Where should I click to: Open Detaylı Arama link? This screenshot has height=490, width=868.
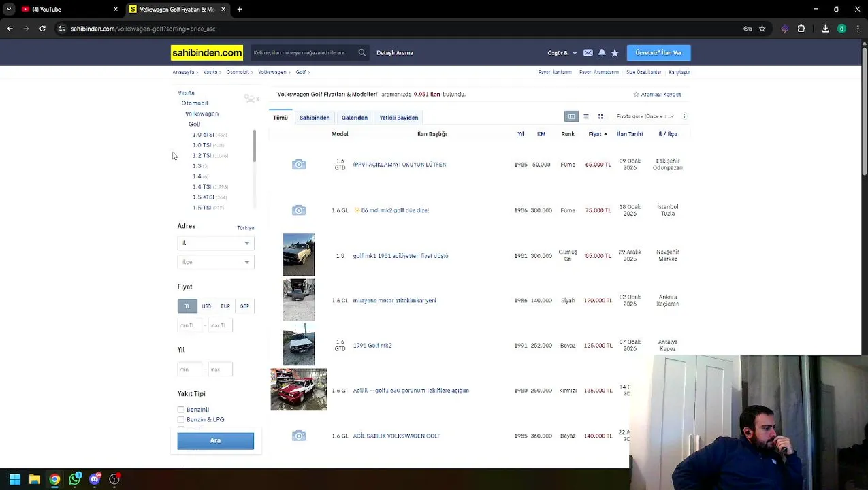point(395,52)
